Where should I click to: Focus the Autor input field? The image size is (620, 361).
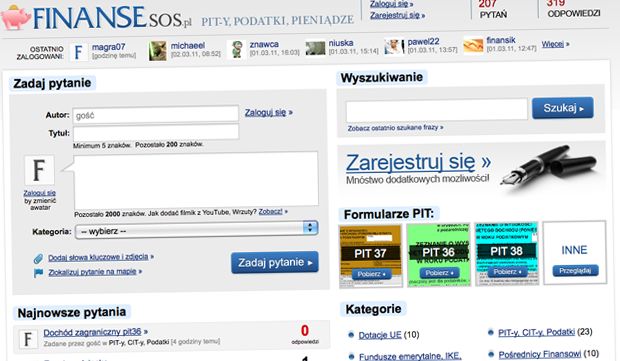(156, 114)
